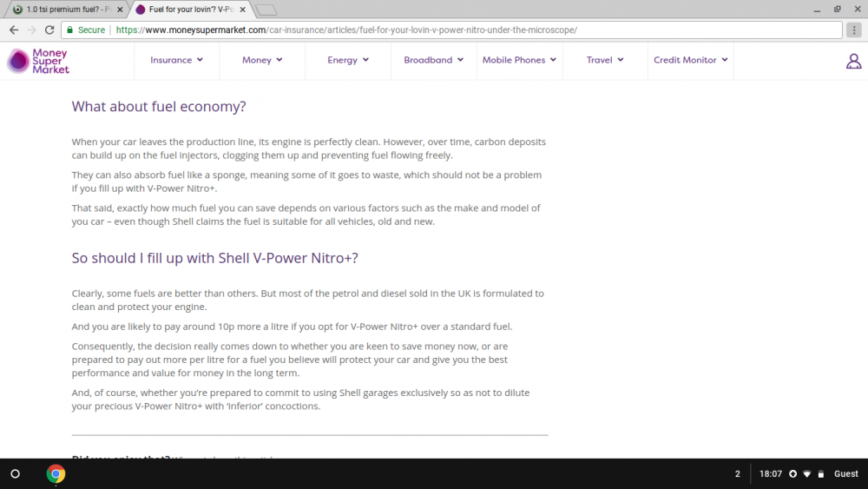Click the Wi-Fi status icon in tray

pos(807,474)
